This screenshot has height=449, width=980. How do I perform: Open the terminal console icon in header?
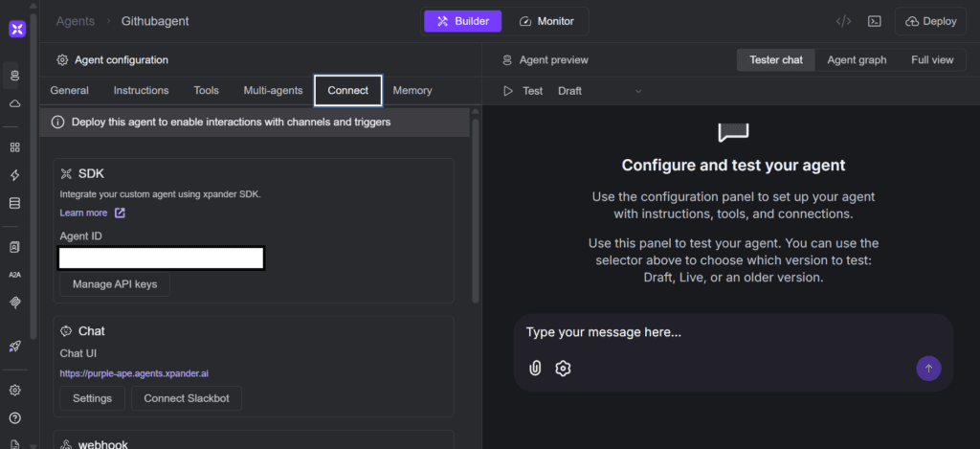(875, 21)
